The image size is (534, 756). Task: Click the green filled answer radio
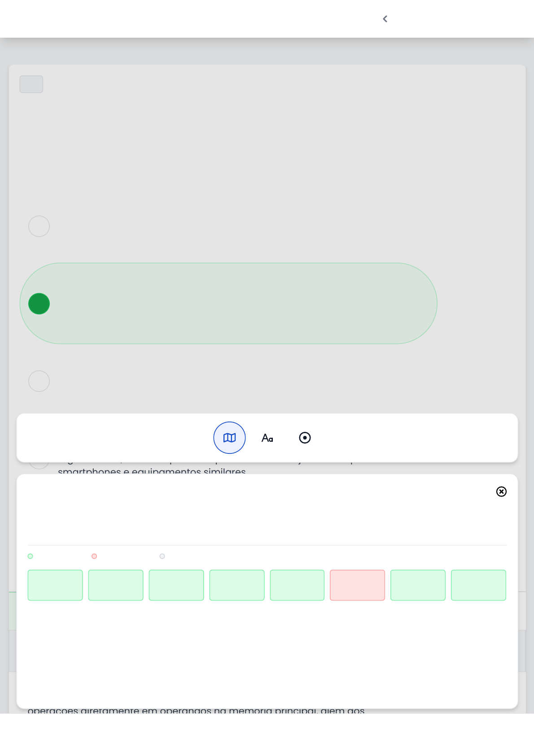tap(39, 304)
